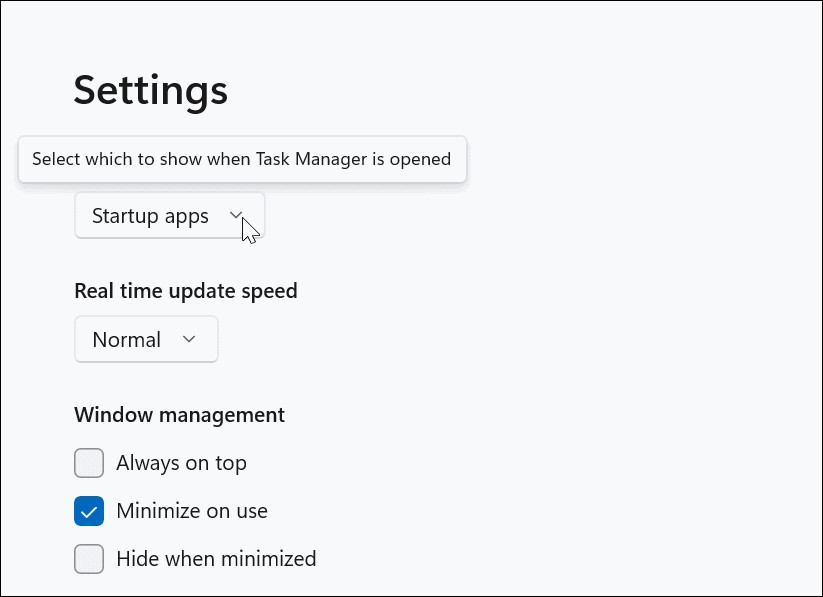Click the Real time update speed label
The image size is (823, 597).
click(185, 290)
